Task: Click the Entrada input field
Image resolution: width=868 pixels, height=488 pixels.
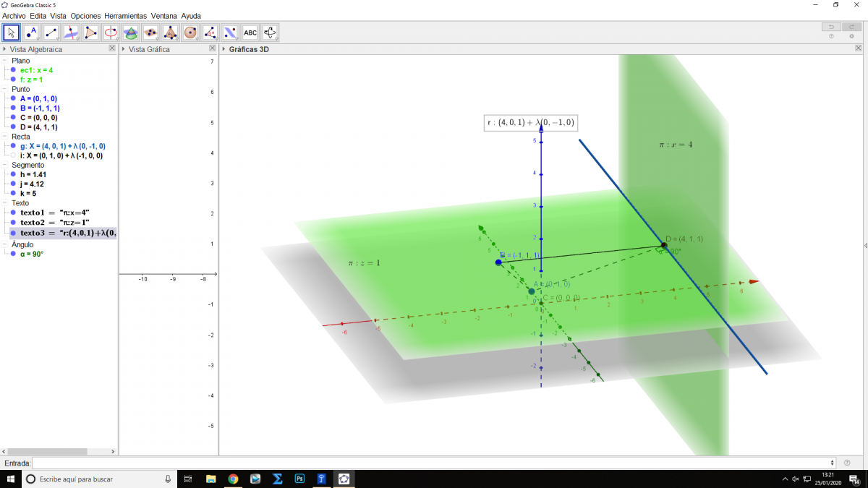Action: tap(433, 463)
